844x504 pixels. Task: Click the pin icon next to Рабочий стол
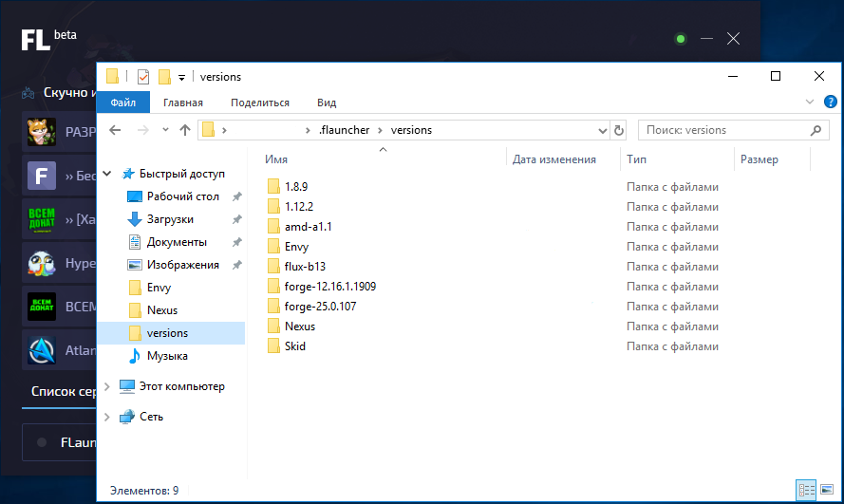tap(236, 196)
